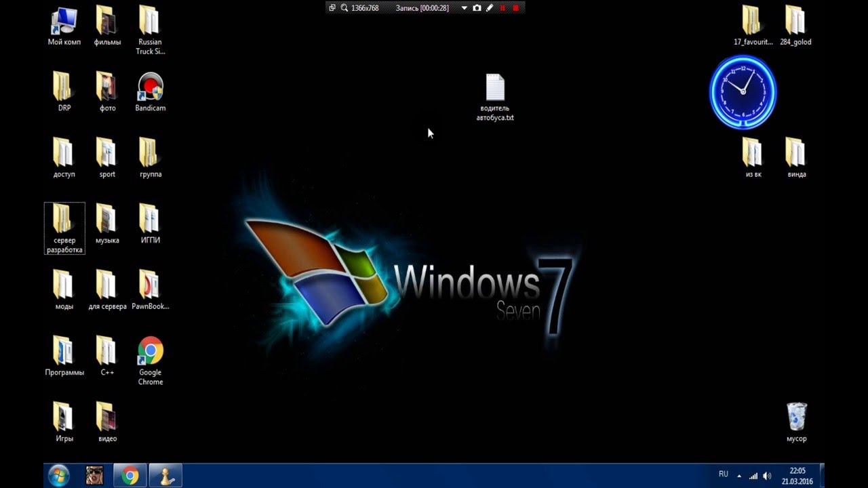Select the доступ folder

64,158
